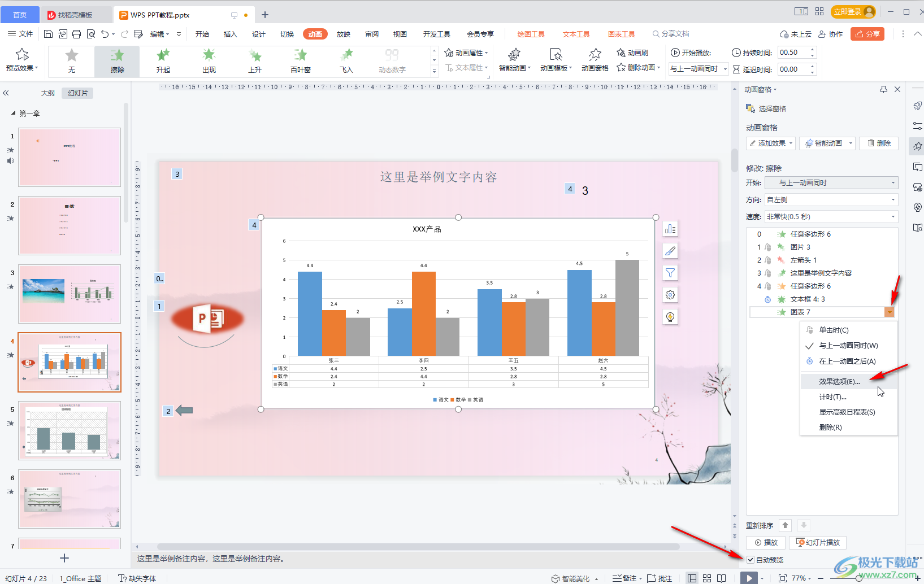
Task: Click the Save icon in quick toolbar
Action: pos(49,34)
